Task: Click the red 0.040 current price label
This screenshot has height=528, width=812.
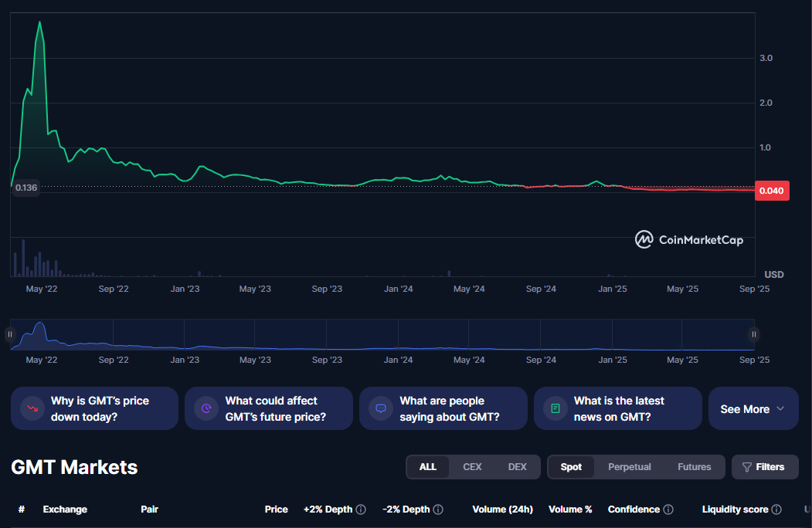Action: pyautogui.click(x=772, y=191)
